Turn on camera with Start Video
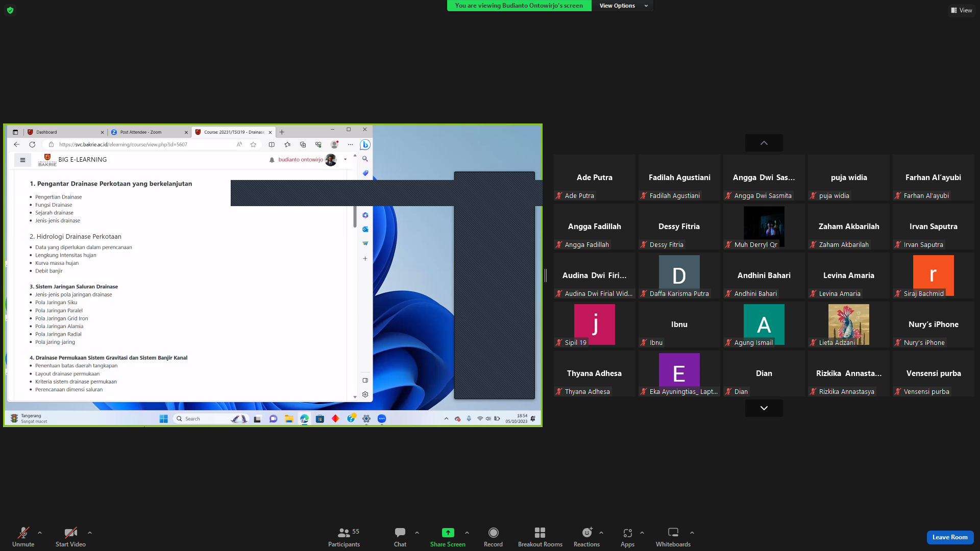 coord(70,537)
